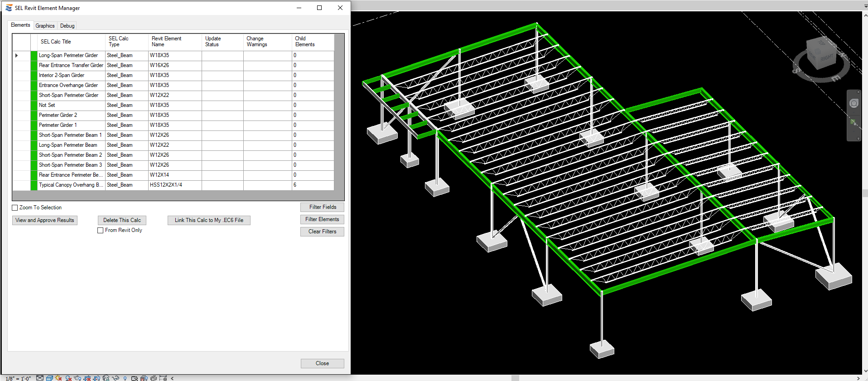Click the W12X14 element name cell
The image size is (868, 381).
[x=175, y=175]
